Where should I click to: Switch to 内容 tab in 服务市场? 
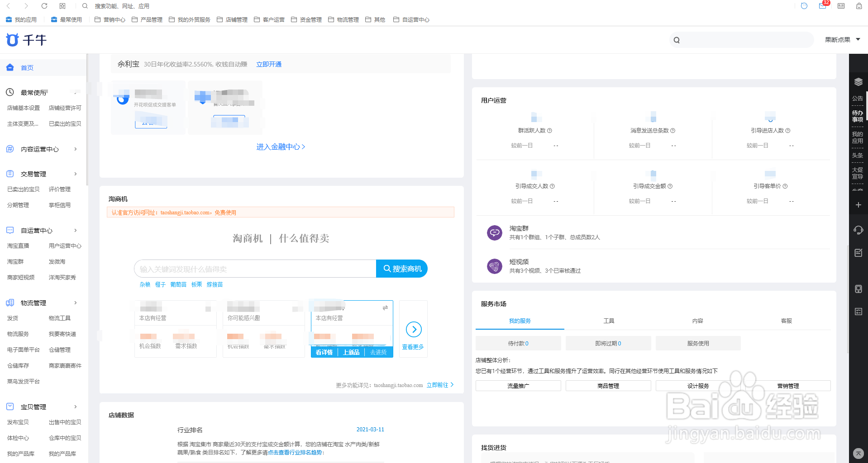pyautogui.click(x=697, y=321)
